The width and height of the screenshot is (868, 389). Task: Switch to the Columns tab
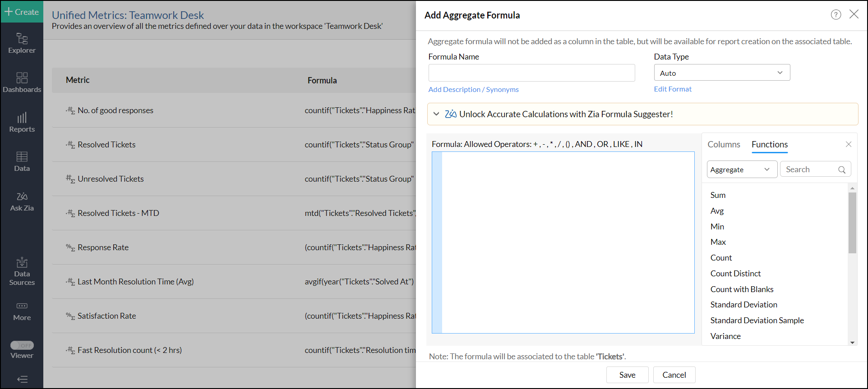pos(724,144)
